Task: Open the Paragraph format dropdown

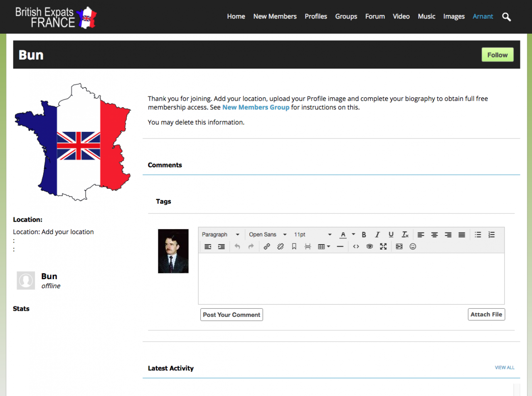Action: point(221,235)
